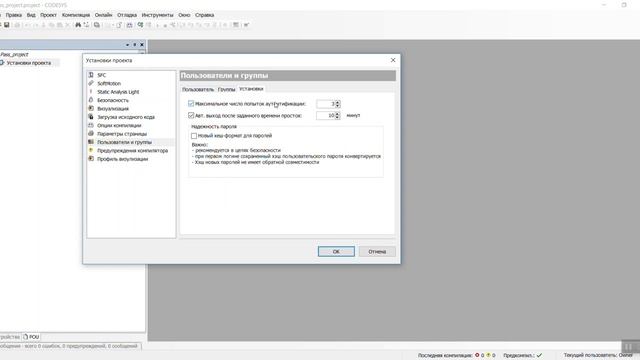This screenshot has height=360, width=640.
Task: Open the Вид menu
Action: 31,15
